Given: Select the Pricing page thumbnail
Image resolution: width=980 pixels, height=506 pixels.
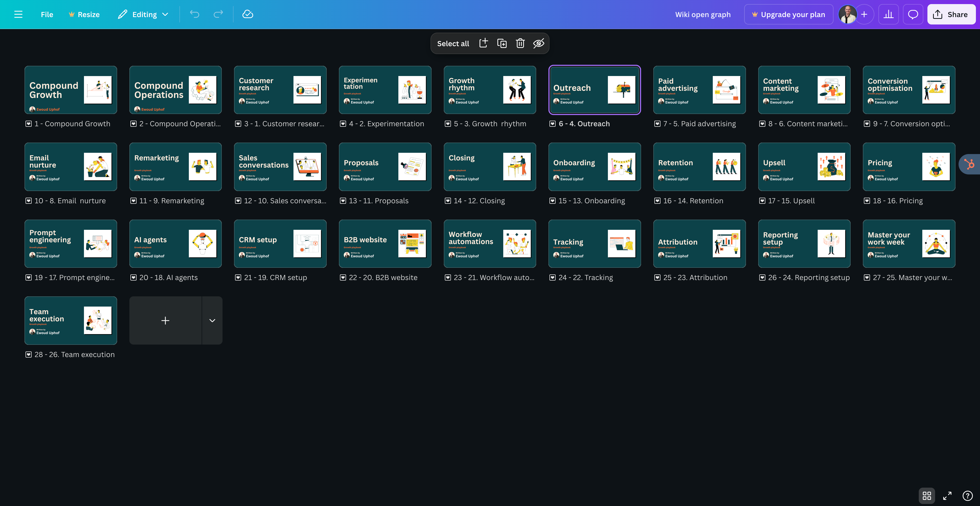Looking at the screenshot, I should (x=909, y=167).
